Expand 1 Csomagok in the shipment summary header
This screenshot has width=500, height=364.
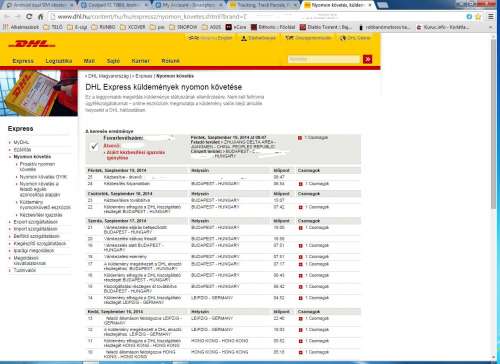[313, 138]
